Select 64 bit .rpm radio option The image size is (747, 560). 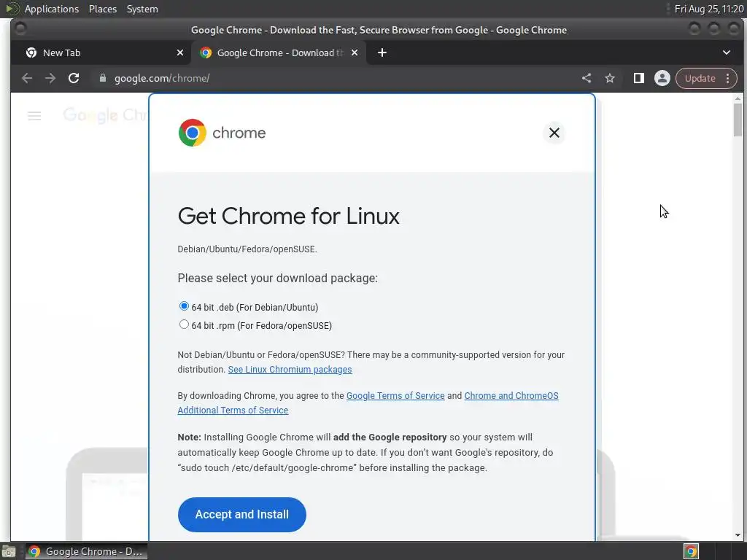point(184,324)
